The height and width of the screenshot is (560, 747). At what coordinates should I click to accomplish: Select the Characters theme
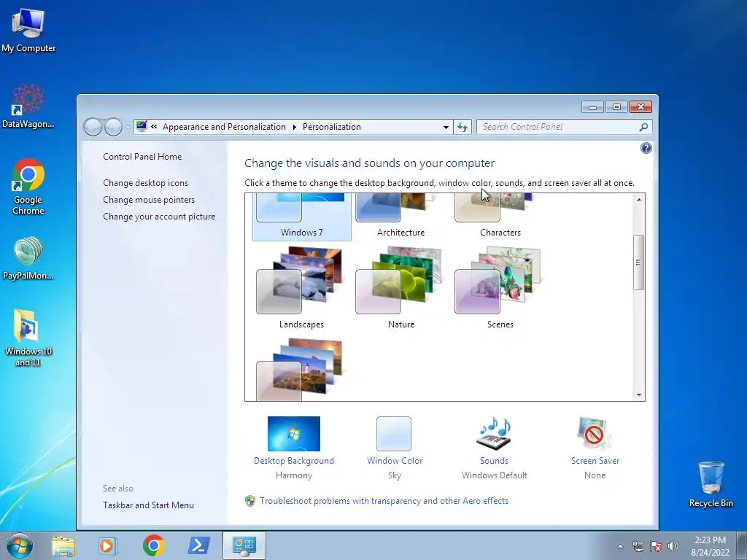[x=500, y=217]
